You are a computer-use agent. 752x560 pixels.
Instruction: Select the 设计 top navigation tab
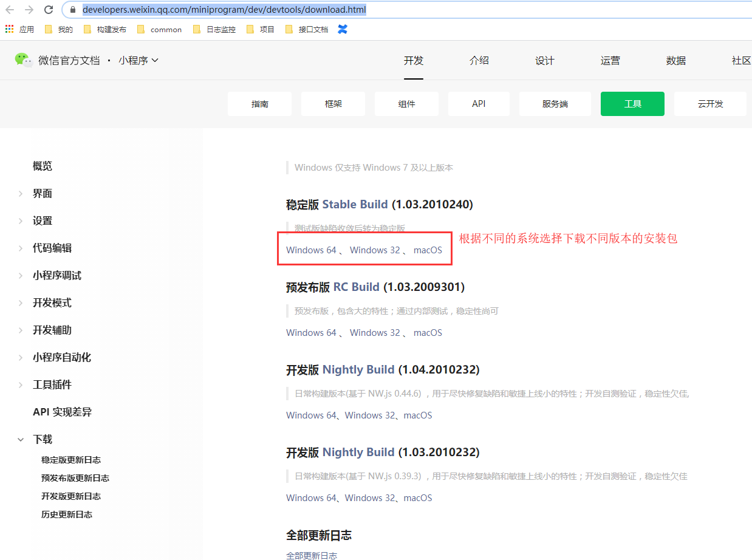(545, 61)
